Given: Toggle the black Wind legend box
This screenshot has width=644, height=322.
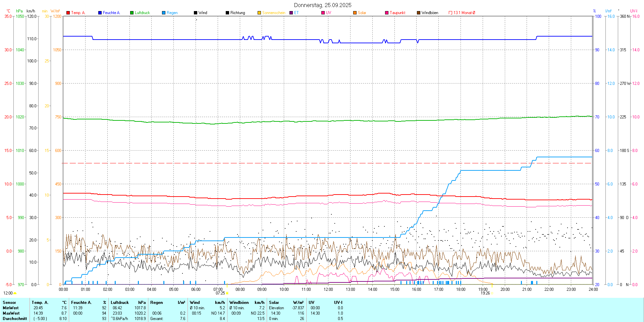Looking at the screenshot, I should click(196, 13).
